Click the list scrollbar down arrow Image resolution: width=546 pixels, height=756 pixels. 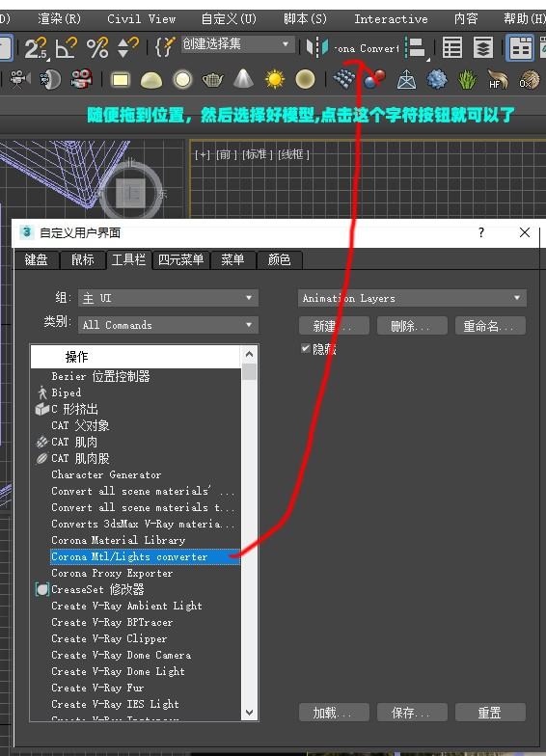click(249, 712)
